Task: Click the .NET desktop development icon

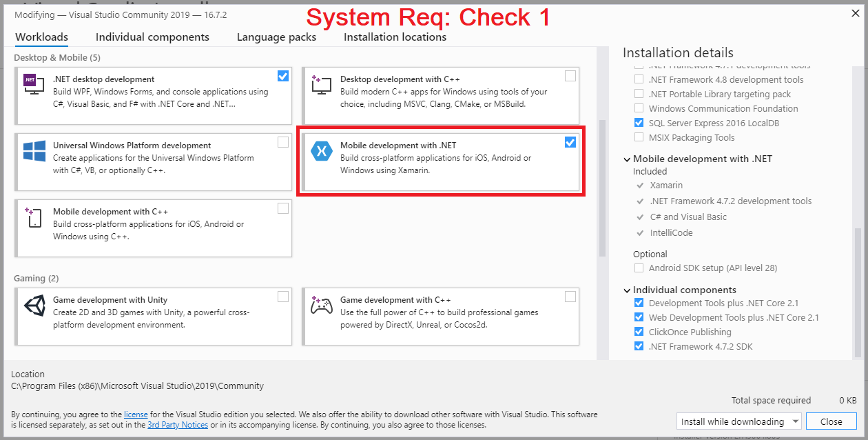Action: pos(34,84)
